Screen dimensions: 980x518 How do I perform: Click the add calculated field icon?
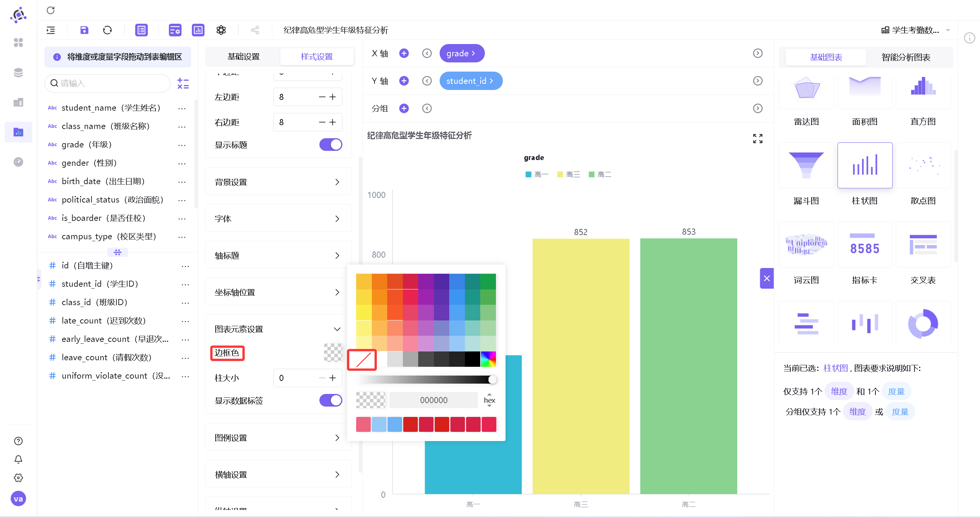tap(183, 83)
